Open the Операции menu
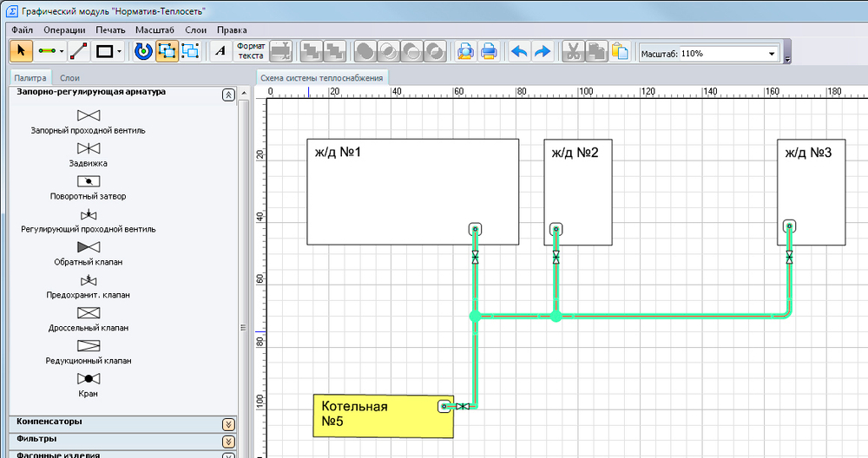 (63, 29)
